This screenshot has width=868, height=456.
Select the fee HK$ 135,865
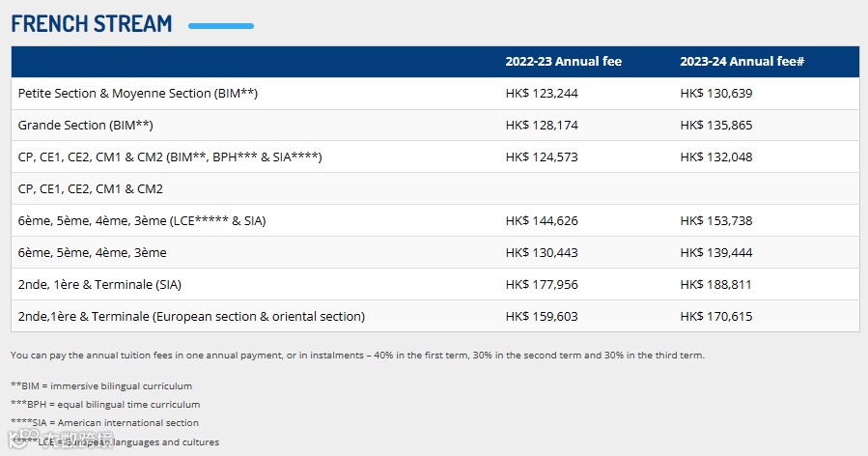pyautogui.click(x=716, y=126)
